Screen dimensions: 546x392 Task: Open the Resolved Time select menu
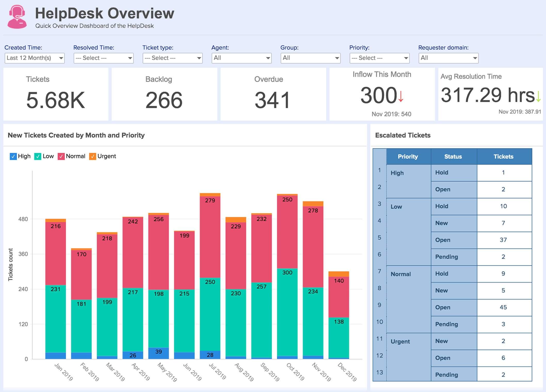103,58
